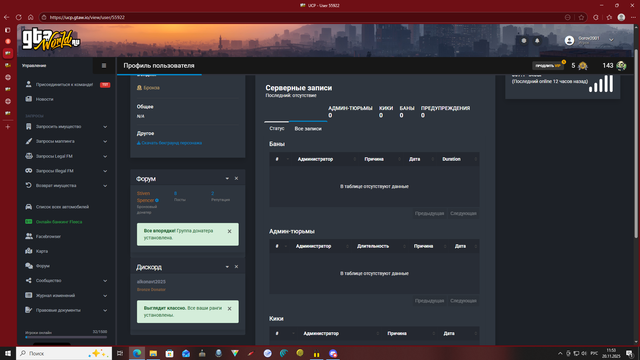Toggle the sidebar hamburger menu

coord(104,66)
